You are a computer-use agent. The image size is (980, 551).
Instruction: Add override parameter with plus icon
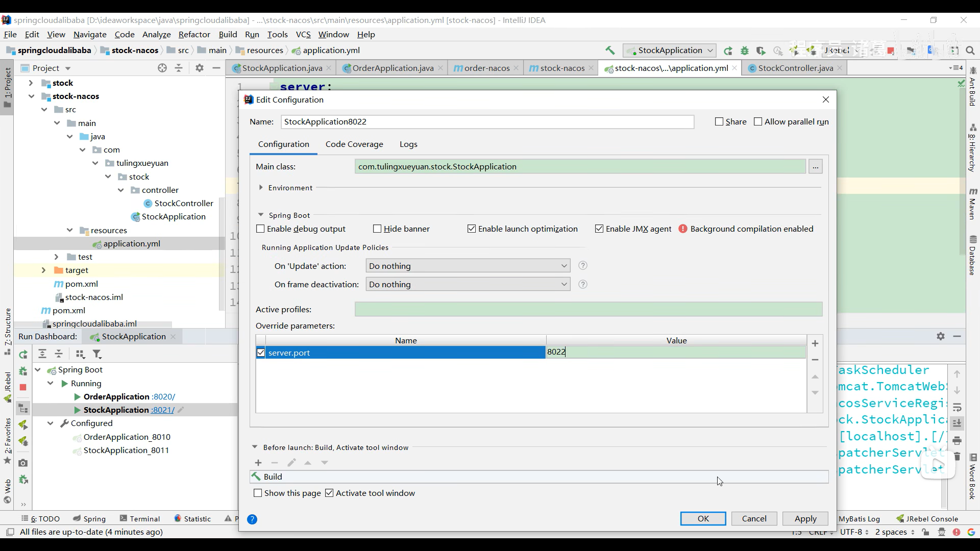(815, 343)
